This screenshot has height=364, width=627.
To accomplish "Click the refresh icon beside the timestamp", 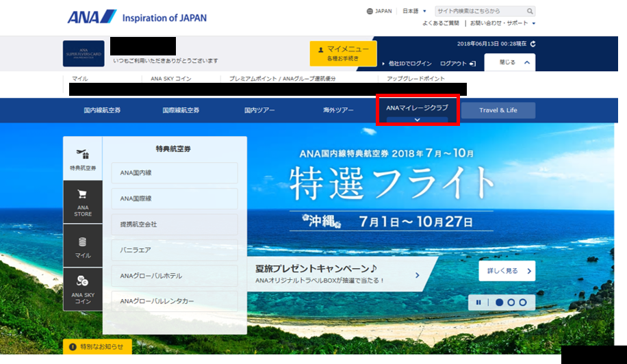I will [533, 44].
